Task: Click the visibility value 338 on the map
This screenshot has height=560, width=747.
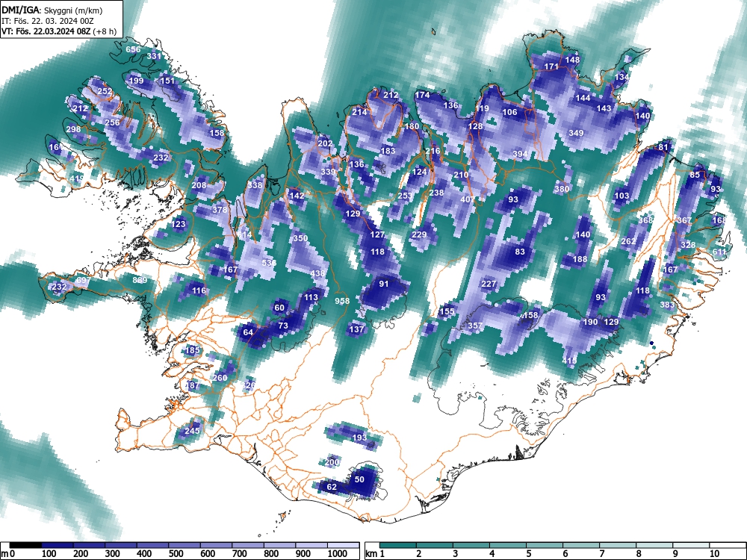Action: (x=255, y=184)
